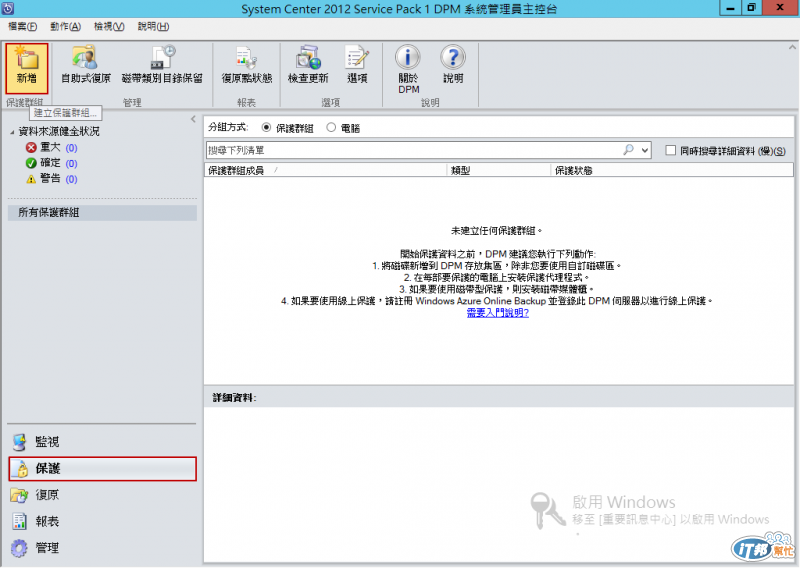
Task: Minimize the DPM console window
Action: pyautogui.click(x=731, y=8)
